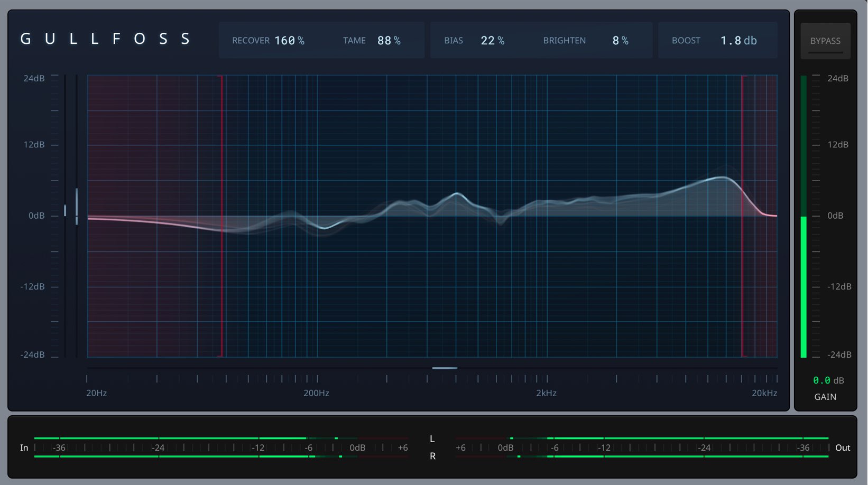Image resolution: width=868 pixels, height=485 pixels.
Task: Click the Bias value 22 %
Action: [x=493, y=41]
